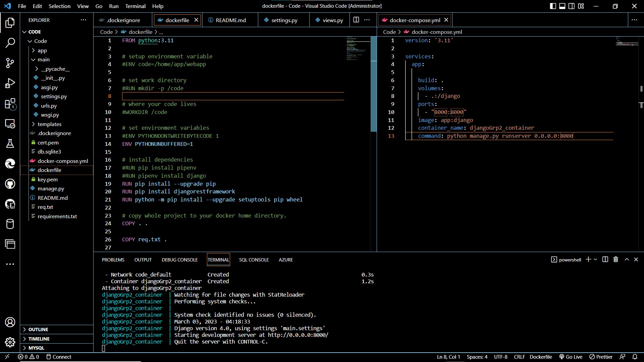Open the Search view in activity bar

[10, 43]
